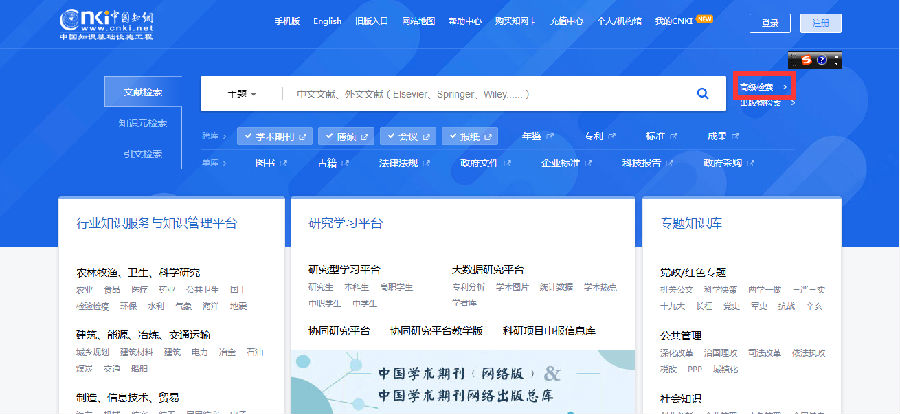The width and height of the screenshot is (900, 414).
Task: Open the 大数据研究平台 heading link
Action: coord(488,269)
